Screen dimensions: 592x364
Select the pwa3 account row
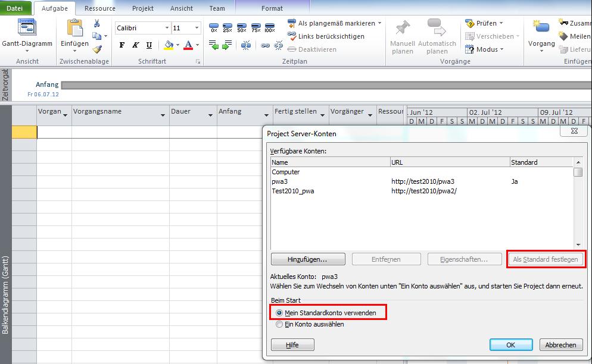pos(422,181)
